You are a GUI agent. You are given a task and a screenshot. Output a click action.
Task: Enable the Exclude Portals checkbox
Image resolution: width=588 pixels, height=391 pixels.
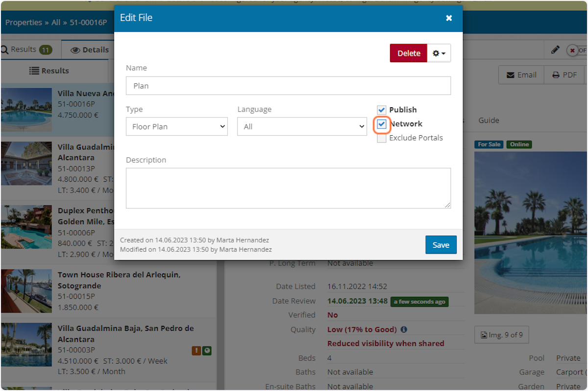pyautogui.click(x=382, y=138)
